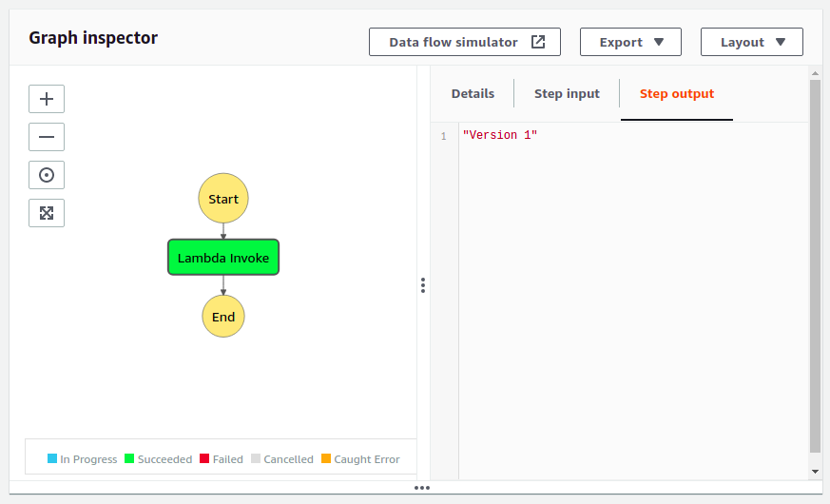830x504 pixels.
Task: Click the horizontal resize handle at bottom
Action: click(422, 488)
